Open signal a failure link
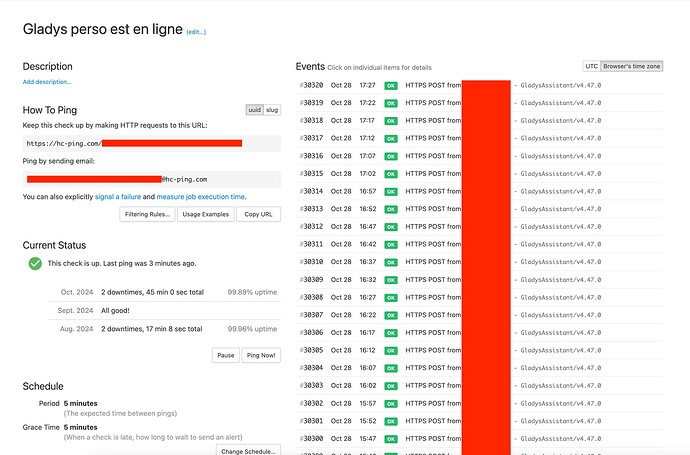Viewport: 690px width, 455px height. pyautogui.click(x=121, y=197)
